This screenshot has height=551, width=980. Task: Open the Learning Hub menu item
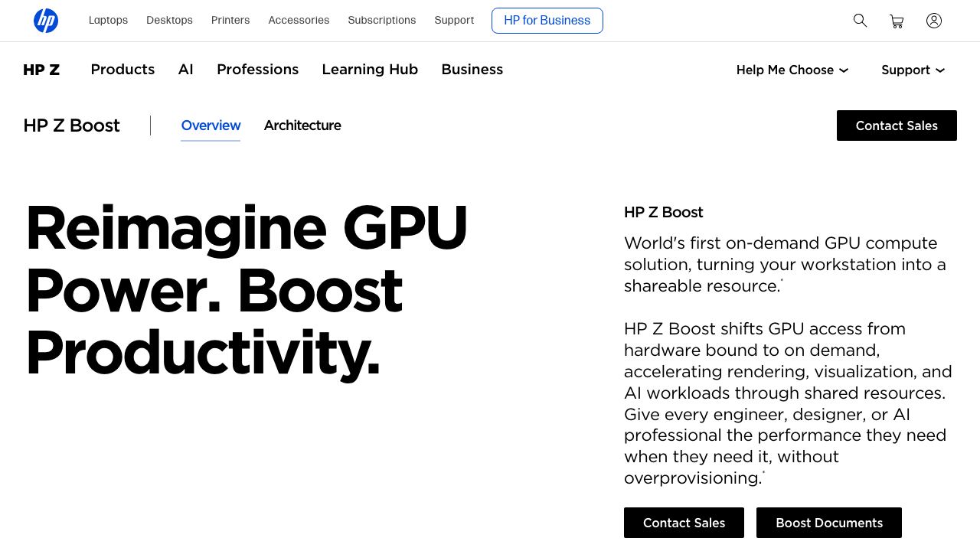point(370,70)
